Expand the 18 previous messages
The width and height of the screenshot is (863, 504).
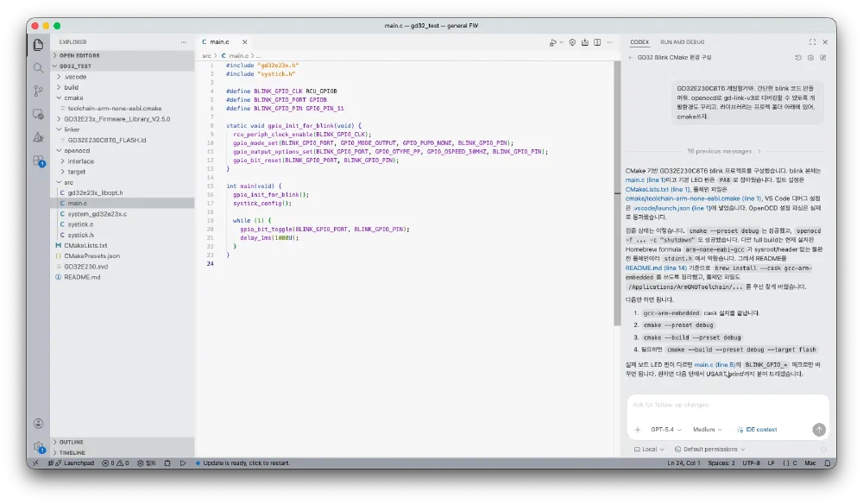tap(718, 151)
